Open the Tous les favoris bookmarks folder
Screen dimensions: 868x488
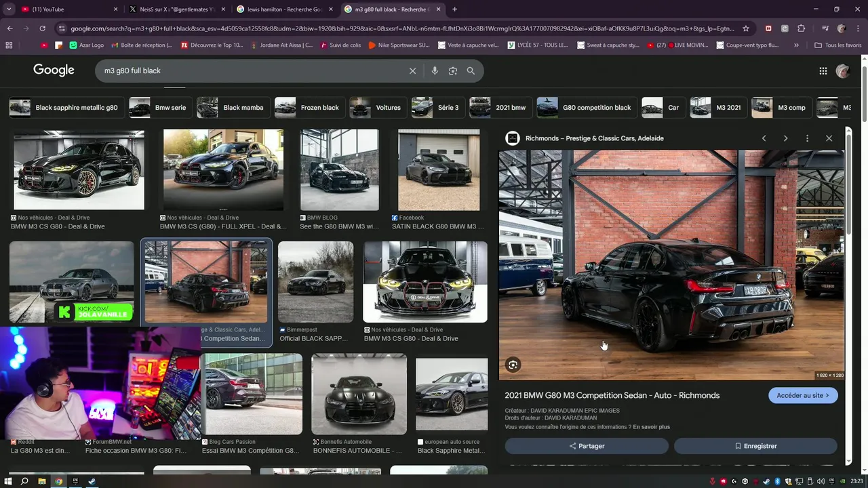pyautogui.click(x=837, y=45)
